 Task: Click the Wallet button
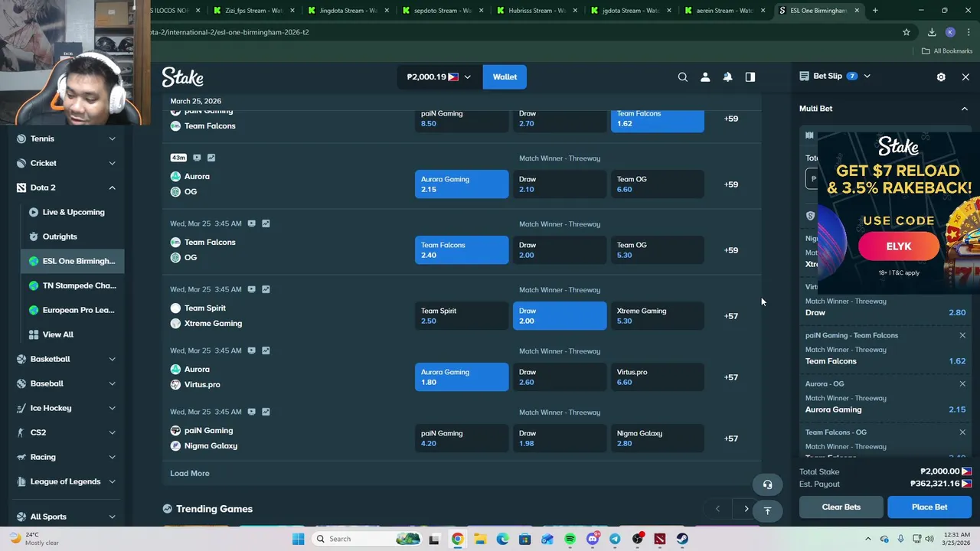click(x=505, y=77)
